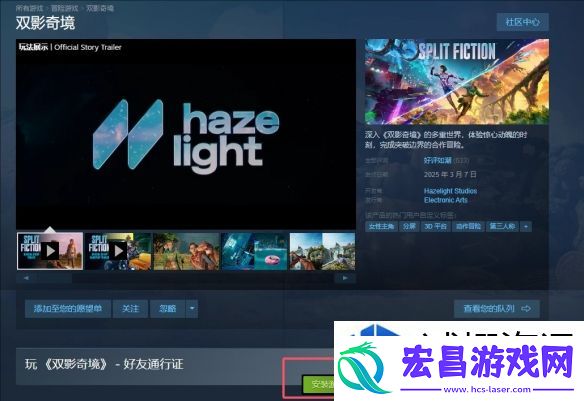This screenshot has width=584, height=401.
Task: Click the 玩法展示 | Official Story Trailer caption
Action: pyautogui.click(x=70, y=47)
